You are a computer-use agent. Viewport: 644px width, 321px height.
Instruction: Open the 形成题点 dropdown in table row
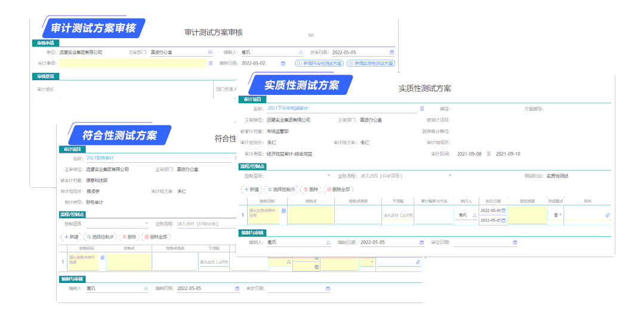560,215
